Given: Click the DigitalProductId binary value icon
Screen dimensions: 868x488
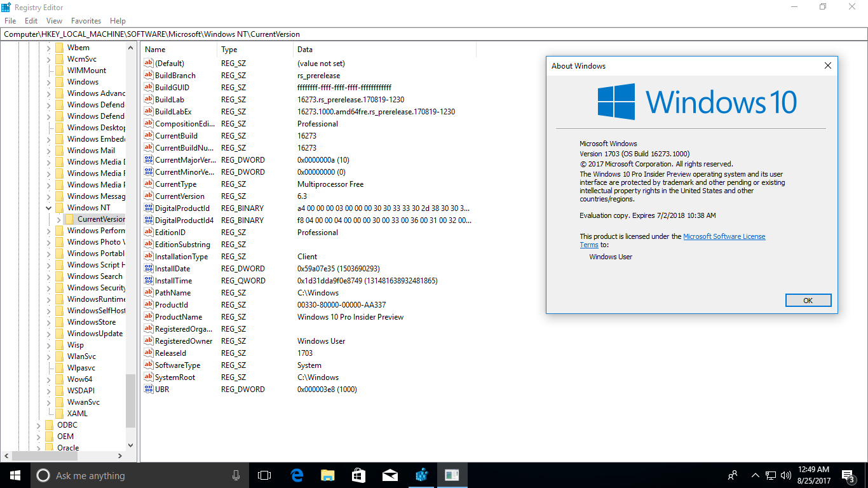Looking at the screenshot, I should click(x=149, y=208).
